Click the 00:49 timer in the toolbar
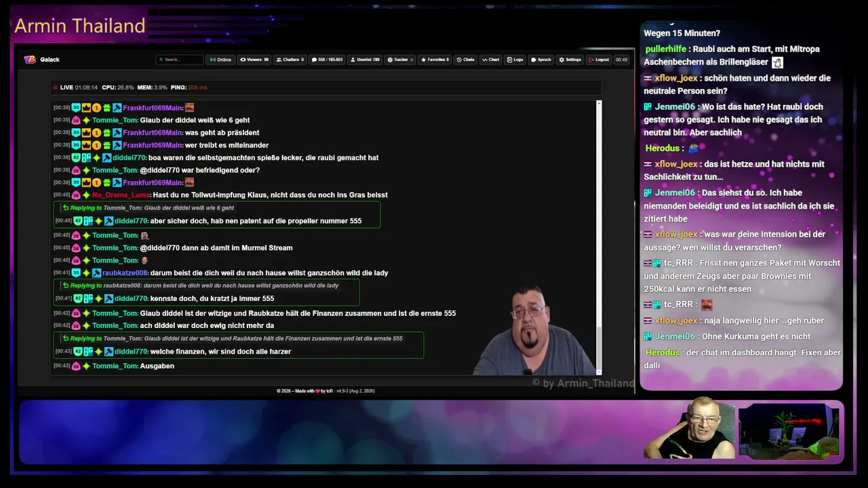The image size is (868, 488). pyautogui.click(x=622, y=60)
